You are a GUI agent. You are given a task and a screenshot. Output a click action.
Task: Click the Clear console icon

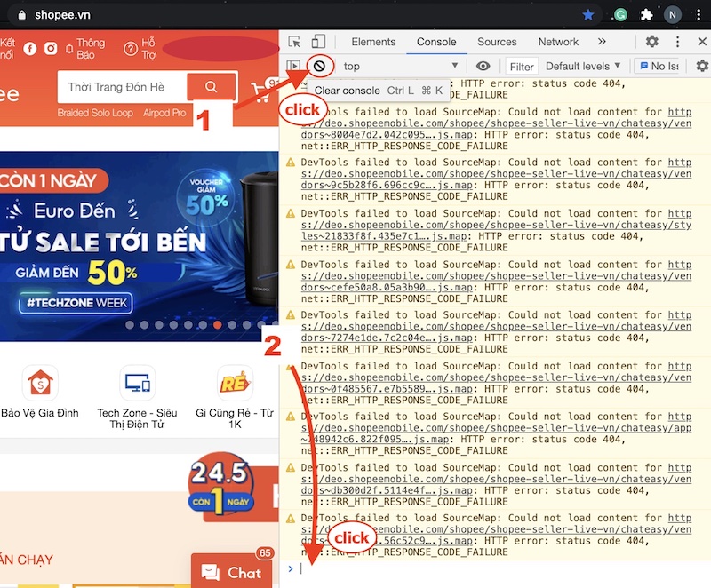point(321,66)
